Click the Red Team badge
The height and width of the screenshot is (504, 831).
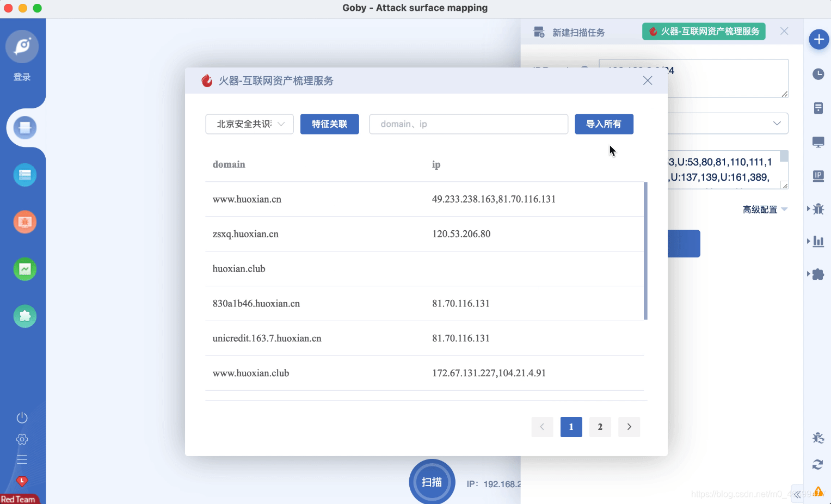point(19,499)
